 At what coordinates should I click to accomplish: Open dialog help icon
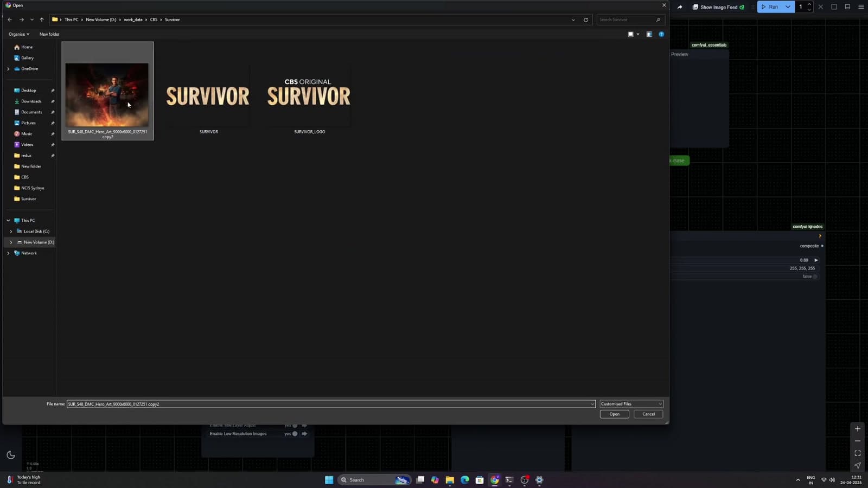point(661,34)
